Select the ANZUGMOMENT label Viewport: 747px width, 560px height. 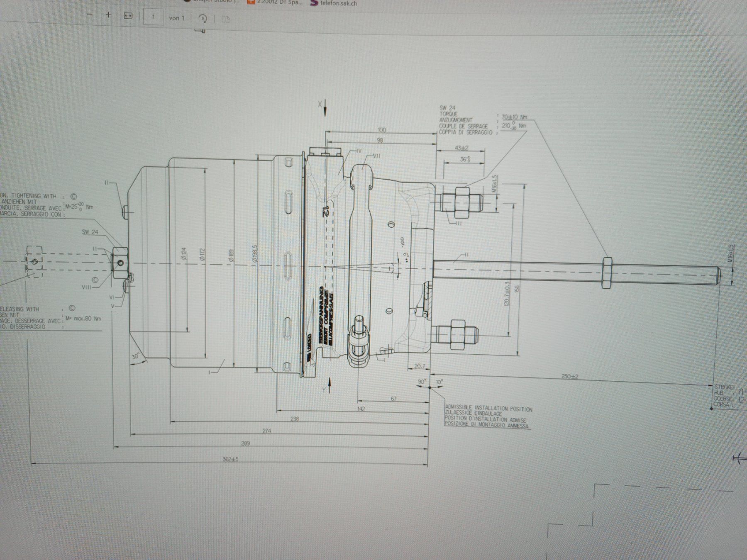(x=456, y=120)
